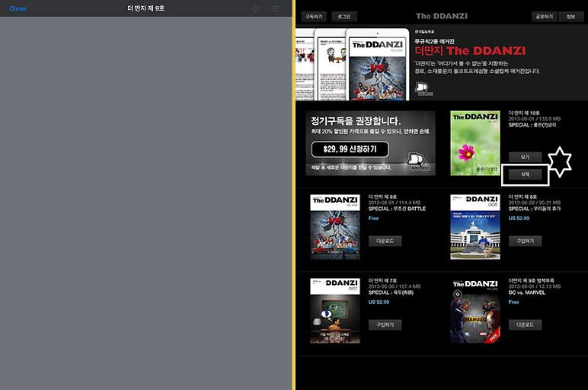The width and height of the screenshot is (588, 390).
Task: Open the table of contents list icon
Action: point(274,8)
